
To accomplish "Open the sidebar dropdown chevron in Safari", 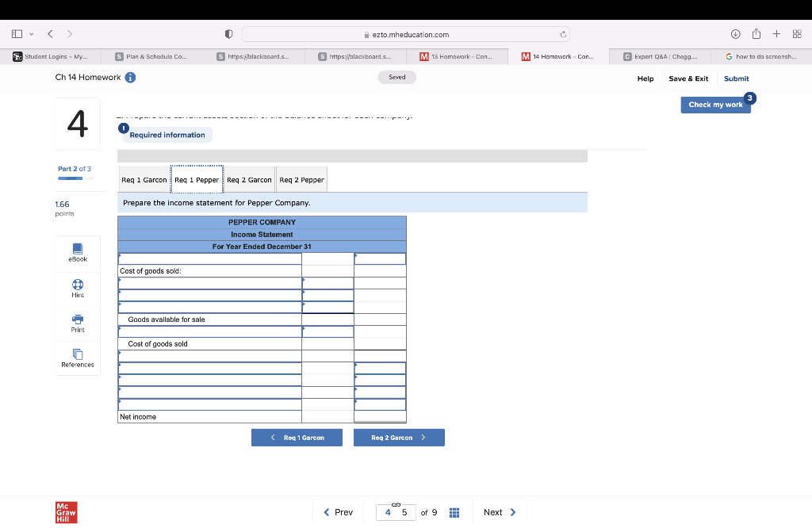I will click(31, 34).
